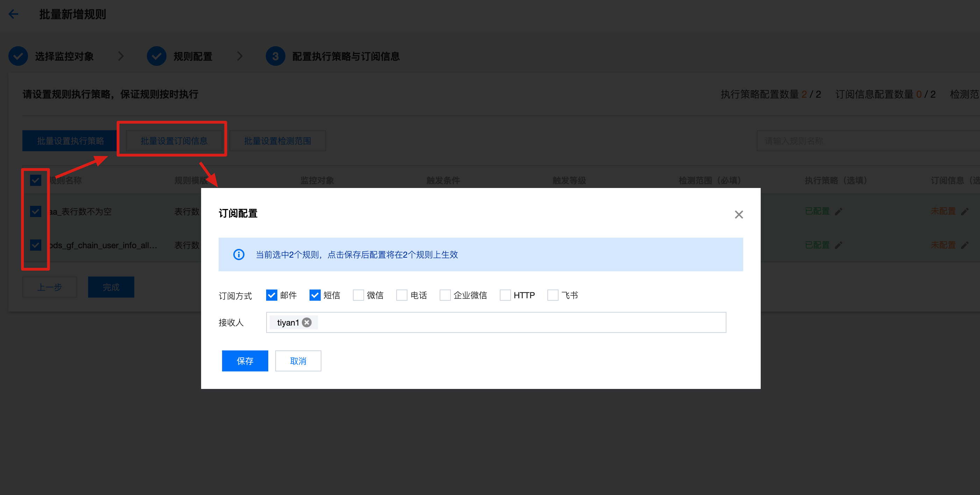This screenshot has width=980, height=495.
Task: Close the 订阅配置 dialog with the X icon
Action: point(738,214)
